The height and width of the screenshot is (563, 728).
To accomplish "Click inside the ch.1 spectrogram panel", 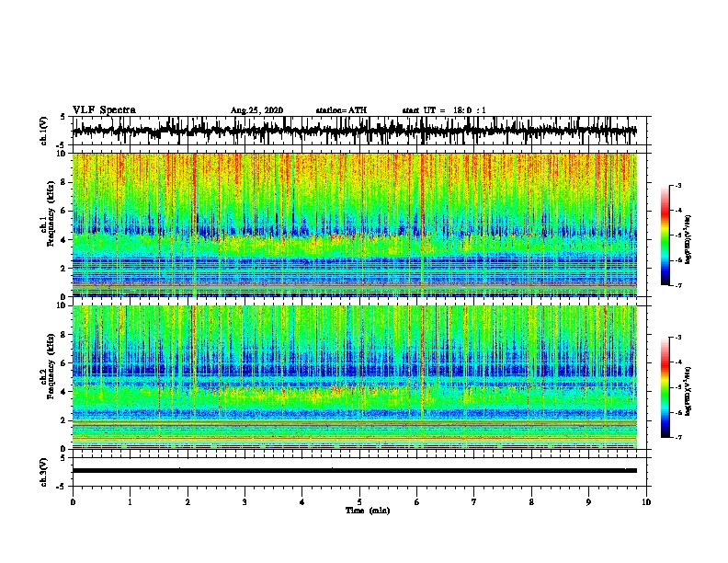I will pyautogui.click(x=354, y=224).
